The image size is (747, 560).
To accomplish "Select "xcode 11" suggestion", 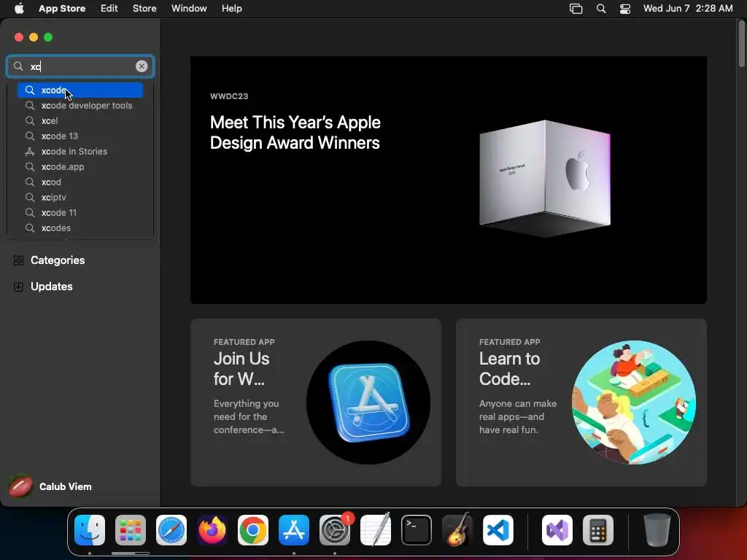I will [x=80, y=212].
